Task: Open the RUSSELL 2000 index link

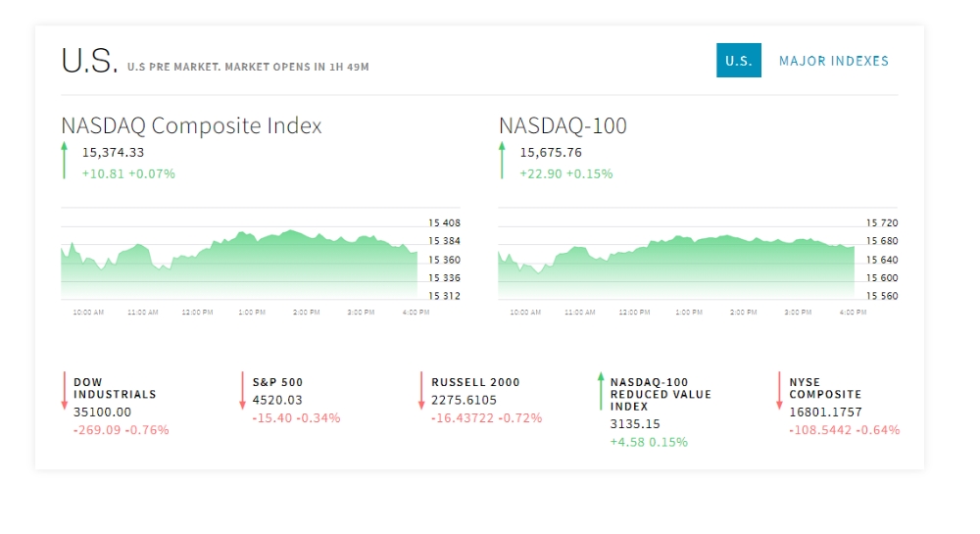Action: 475,382
